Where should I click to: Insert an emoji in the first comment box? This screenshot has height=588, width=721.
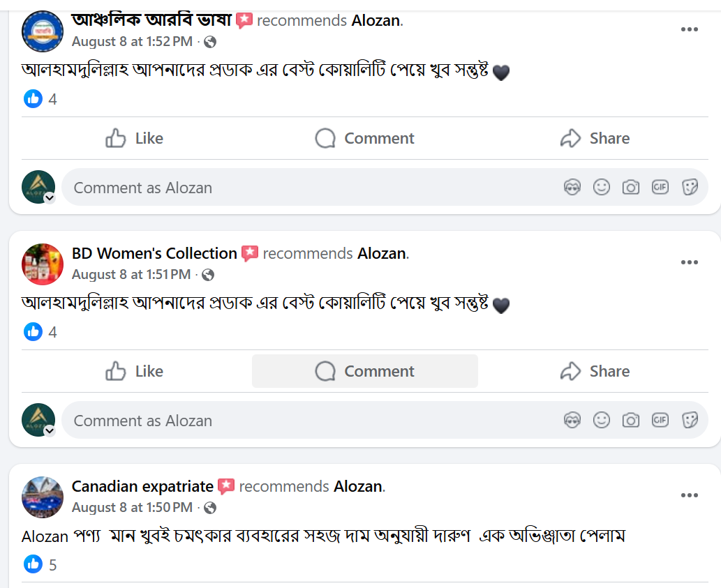(x=602, y=187)
